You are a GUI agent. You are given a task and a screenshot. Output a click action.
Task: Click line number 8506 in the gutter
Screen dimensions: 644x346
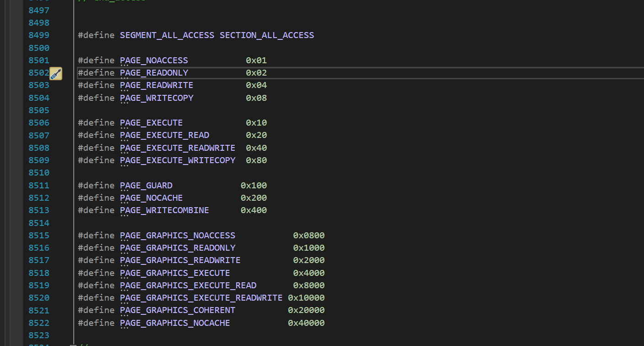39,123
